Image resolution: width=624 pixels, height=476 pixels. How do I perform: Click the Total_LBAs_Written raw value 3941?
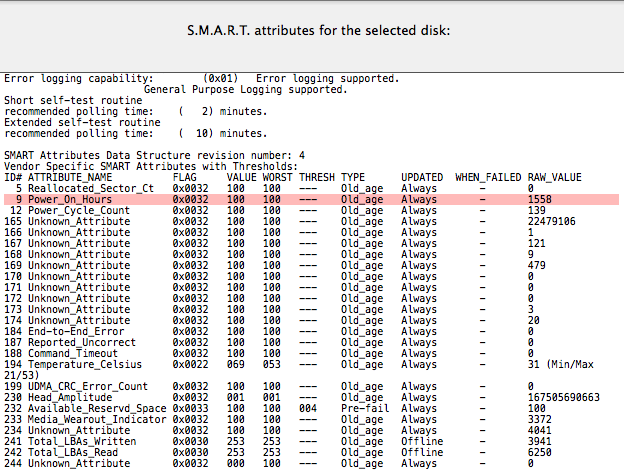click(540, 441)
